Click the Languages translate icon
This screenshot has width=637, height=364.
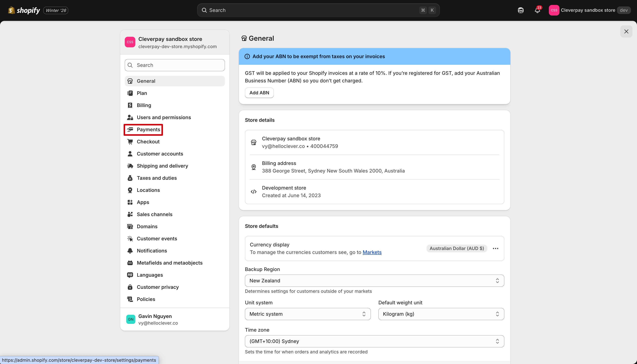130,275
